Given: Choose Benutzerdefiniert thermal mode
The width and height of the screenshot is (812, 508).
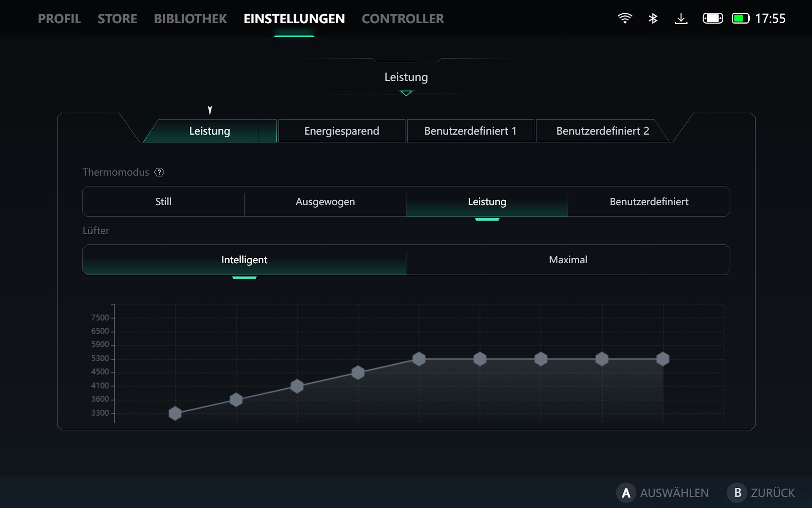Looking at the screenshot, I should [x=649, y=202].
